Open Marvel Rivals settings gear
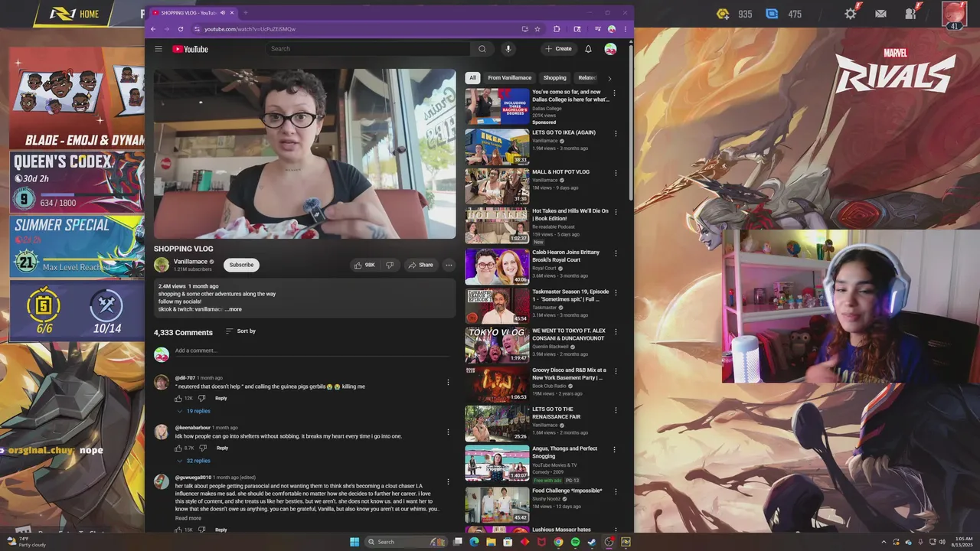 851,14
